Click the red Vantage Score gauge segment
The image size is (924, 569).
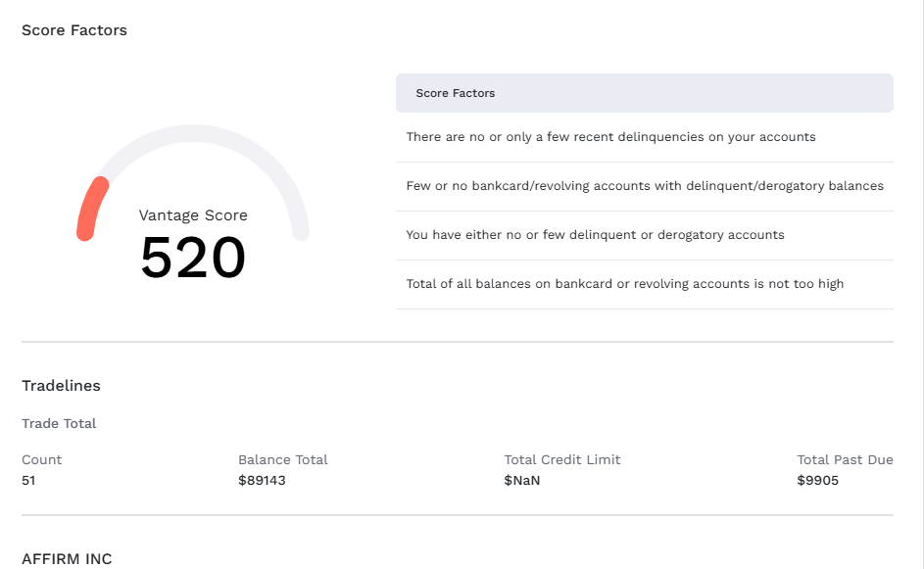pyautogui.click(x=91, y=209)
